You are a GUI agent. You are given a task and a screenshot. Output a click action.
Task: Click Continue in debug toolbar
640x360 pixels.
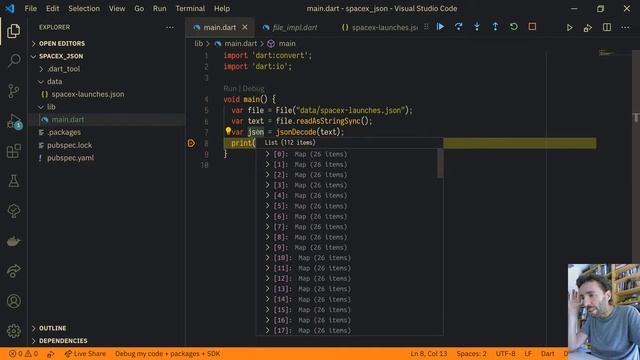[x=440, y=27]
